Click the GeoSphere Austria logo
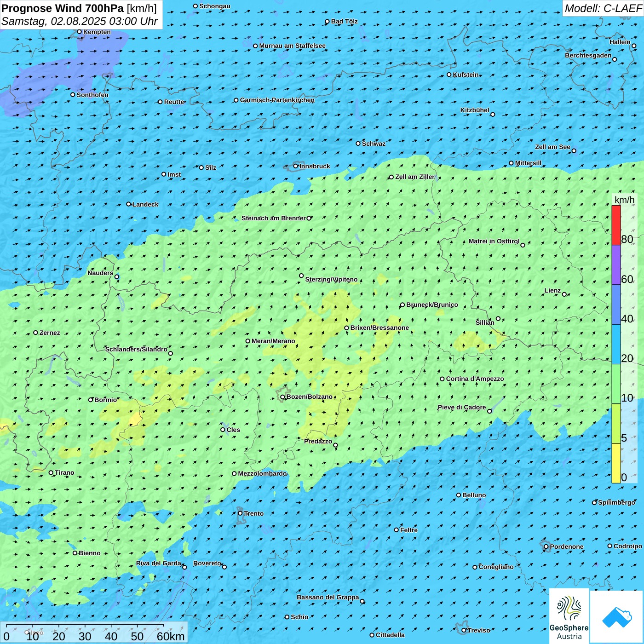644x644 pixels. click(569, 616)
